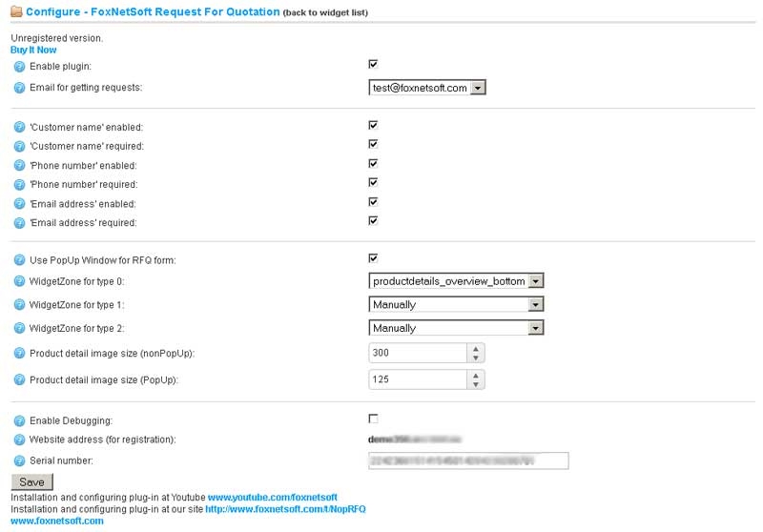Show help for image size (PopUp)

(19, 379)
